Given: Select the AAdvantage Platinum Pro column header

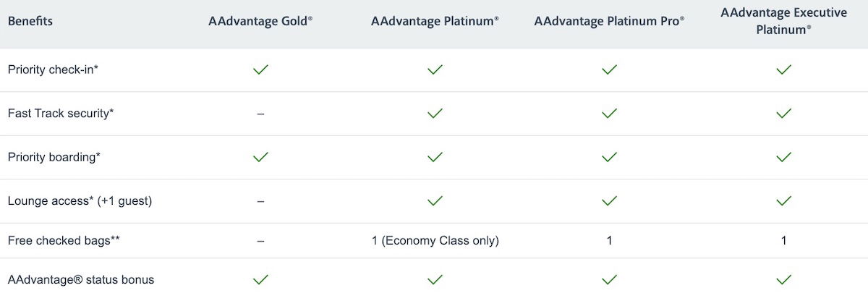Looking at the screenshot, I should [609, 22].
